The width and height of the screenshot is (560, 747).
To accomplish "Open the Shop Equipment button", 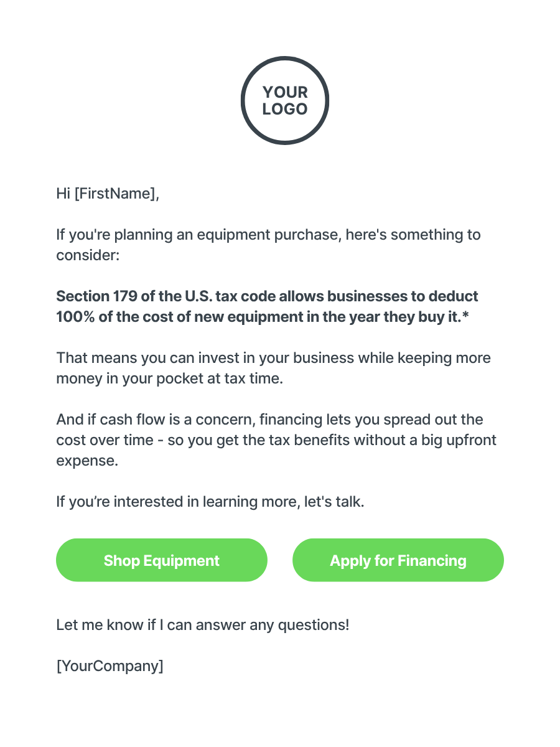I will (162, 560).
